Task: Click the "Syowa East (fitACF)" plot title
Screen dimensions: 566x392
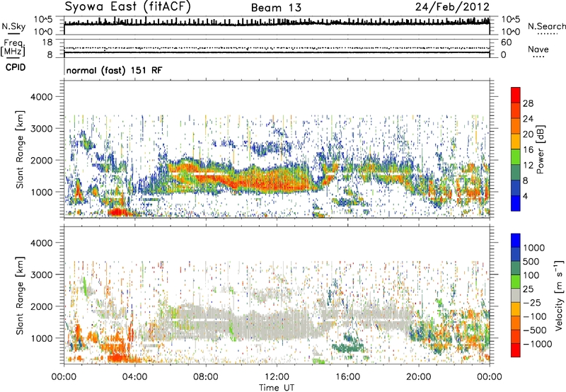Action: click(128, 6)
